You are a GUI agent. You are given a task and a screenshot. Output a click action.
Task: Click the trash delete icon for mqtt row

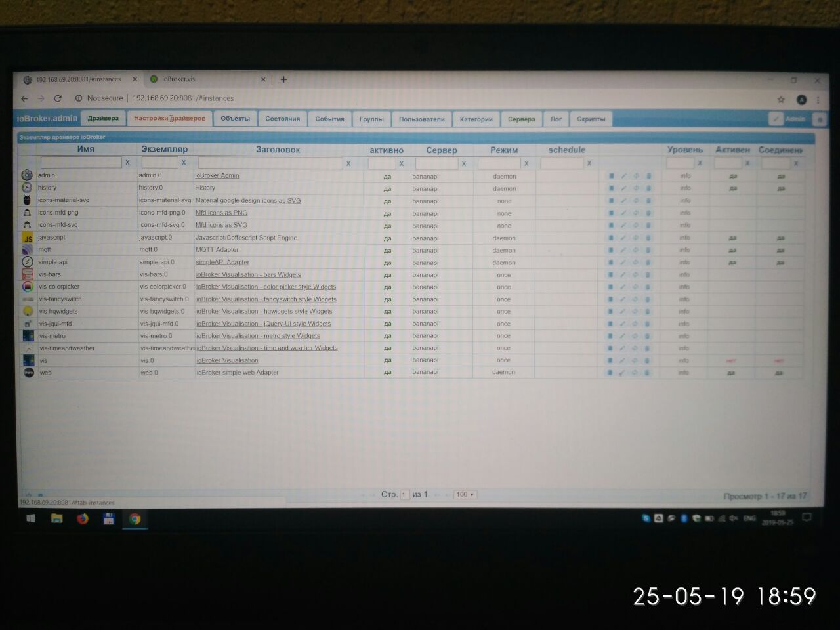click(x=648, y=250)
